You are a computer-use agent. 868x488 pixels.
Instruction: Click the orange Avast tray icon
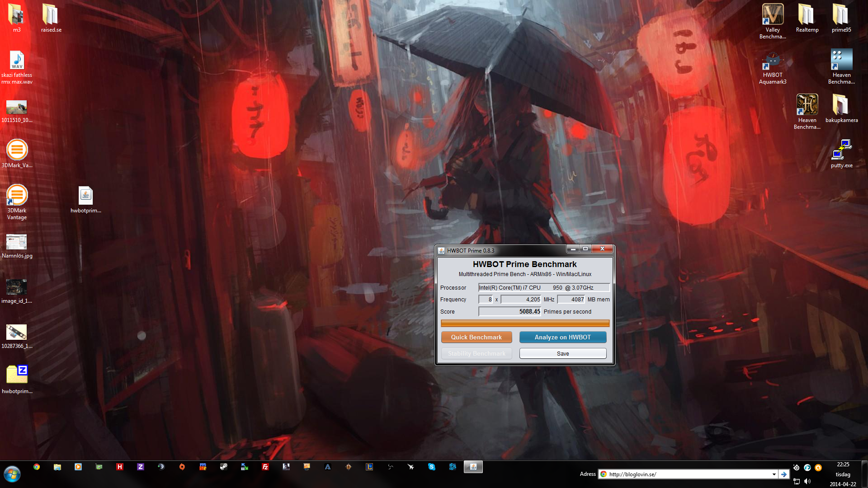(818, 468)
